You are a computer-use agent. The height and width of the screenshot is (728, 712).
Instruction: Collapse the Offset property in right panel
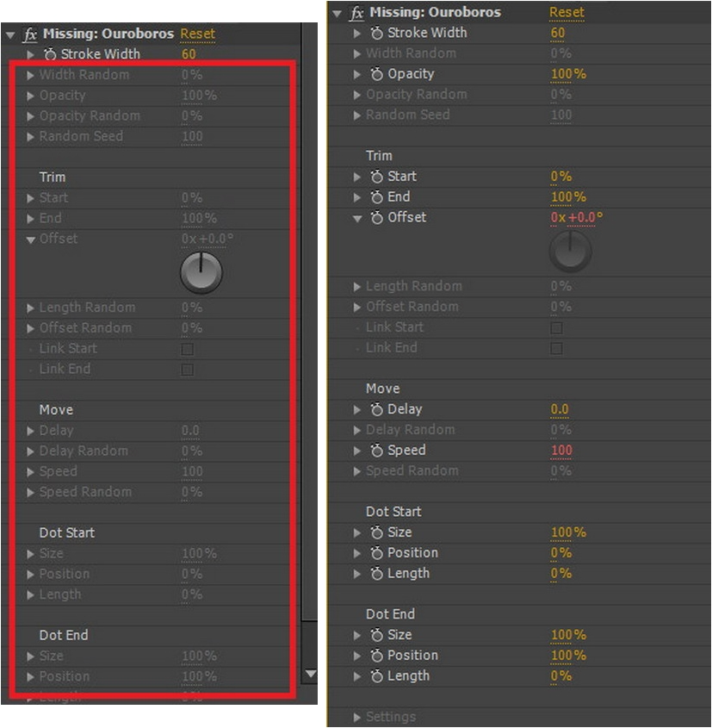[x=357, y=218]
